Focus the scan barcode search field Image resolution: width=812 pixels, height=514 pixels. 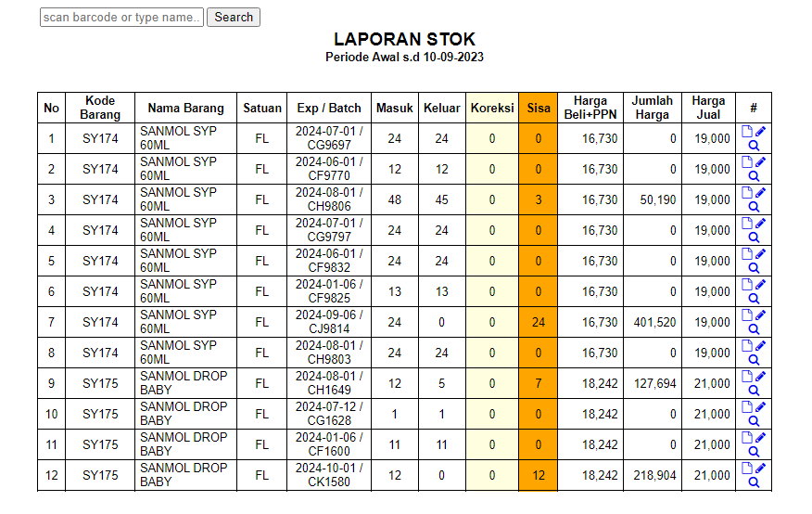click(x=121, y=17)
